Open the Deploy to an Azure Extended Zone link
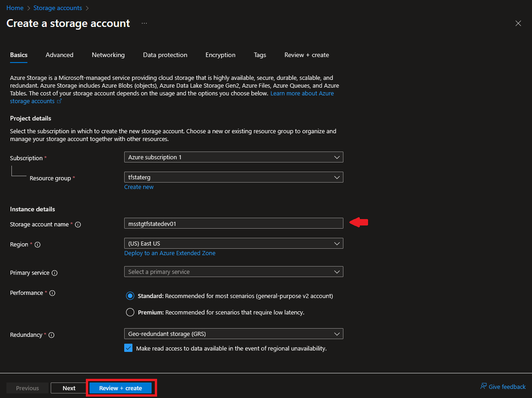Screen dimensions: 532x398 169,253
